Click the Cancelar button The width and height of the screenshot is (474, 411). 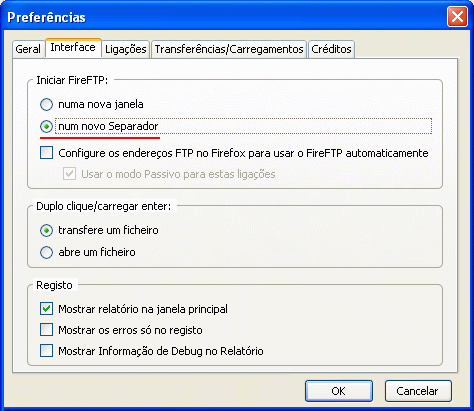[418, 391]
